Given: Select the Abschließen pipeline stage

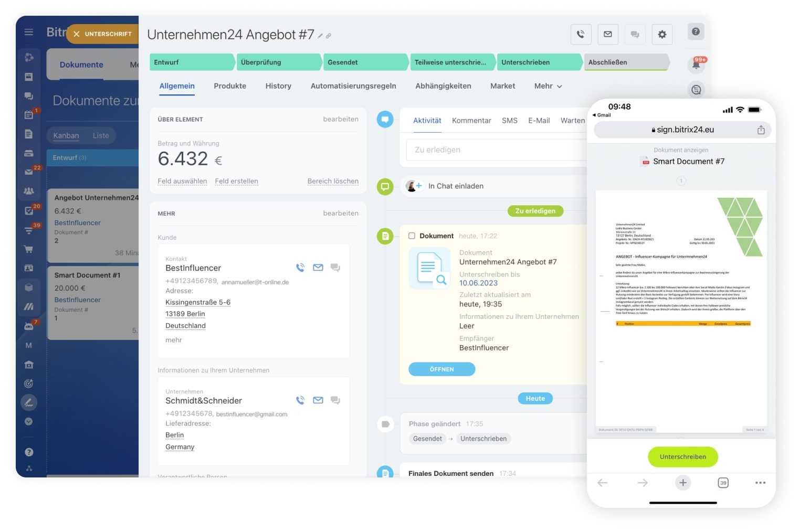Looking at the screenshot, I should (625, 62).
